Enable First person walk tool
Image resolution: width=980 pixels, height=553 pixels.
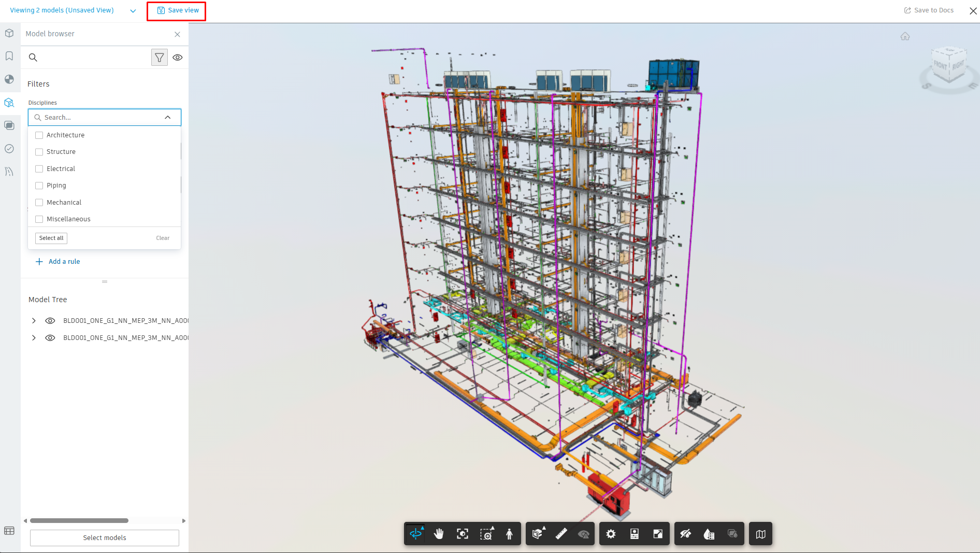510,534
